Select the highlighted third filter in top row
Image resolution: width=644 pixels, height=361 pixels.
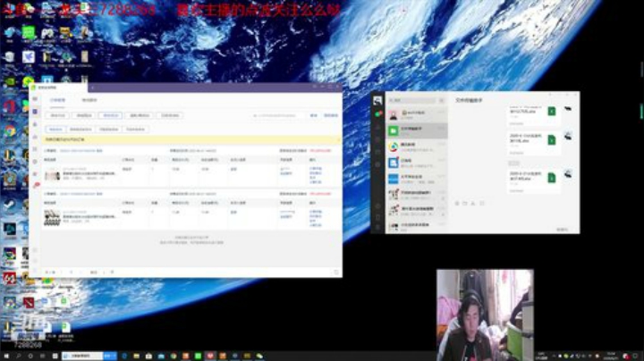(x=111, y=115)
